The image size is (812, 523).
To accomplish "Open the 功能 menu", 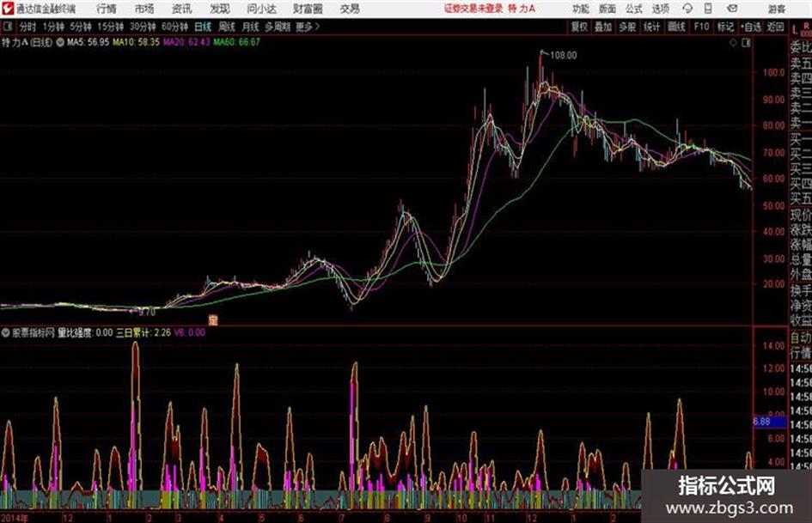I will pyautogui.click(x=581, y=9).
